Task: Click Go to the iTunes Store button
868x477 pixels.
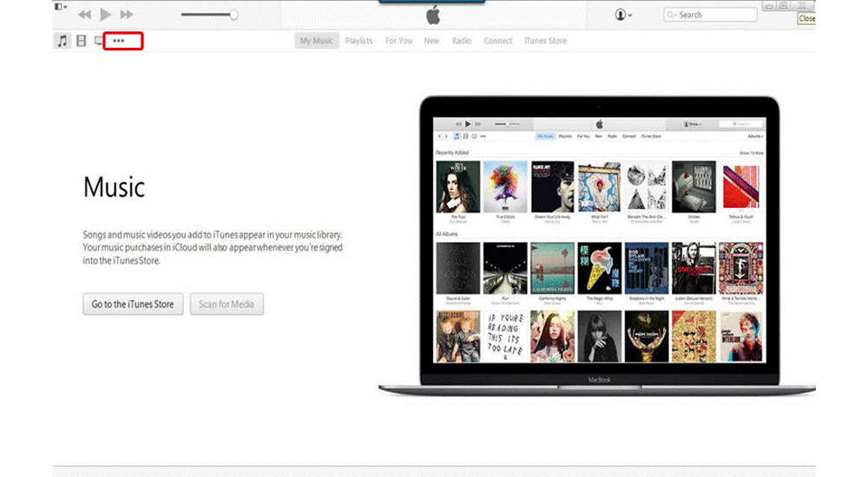Action: pos(133,304)
